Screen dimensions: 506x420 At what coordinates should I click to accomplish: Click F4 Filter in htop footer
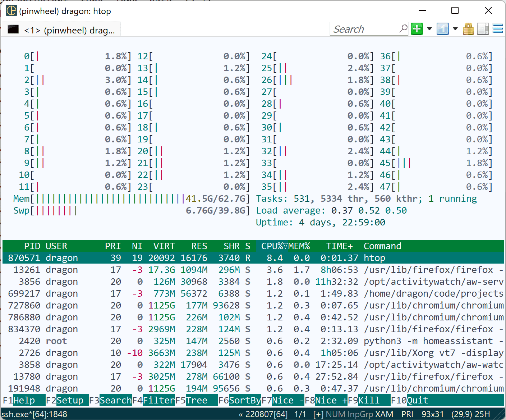[x=153, y=400]
